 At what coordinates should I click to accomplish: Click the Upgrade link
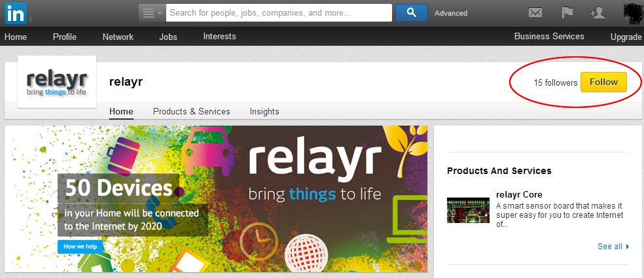point(626,37)
